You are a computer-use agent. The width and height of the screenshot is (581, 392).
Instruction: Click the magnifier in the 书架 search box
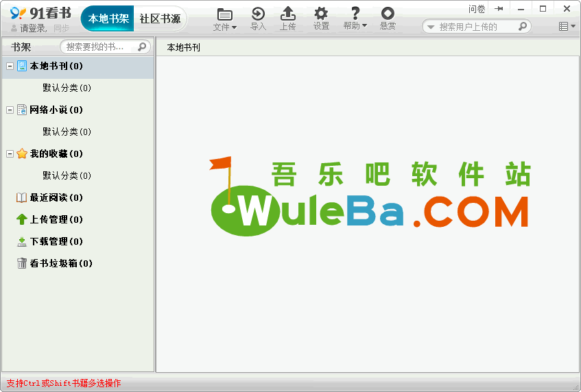[142, 47]
